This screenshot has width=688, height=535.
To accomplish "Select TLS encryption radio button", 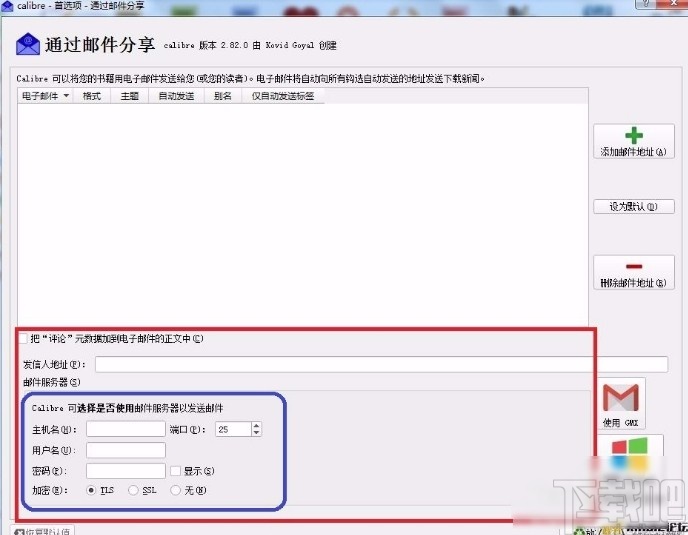I will coord(91,490).
